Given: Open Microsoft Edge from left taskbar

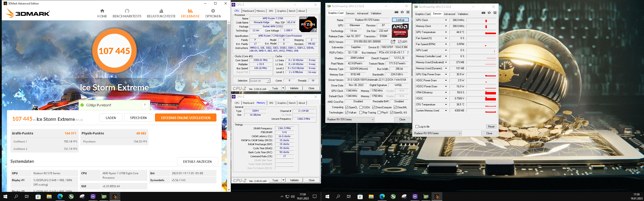Looking at the screenshot, I should [x=60, y=197].
